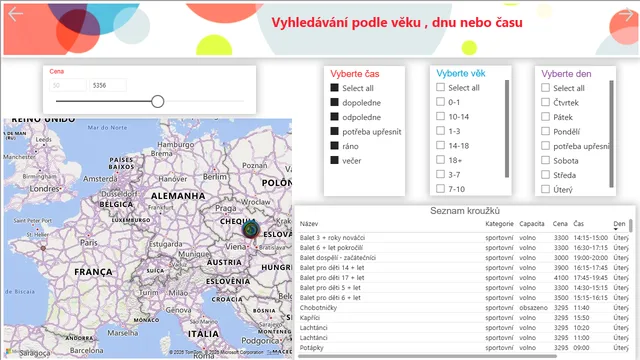The height and width of the screenshot is (360, 640).
Task: Check age range 18+
Action: pyautogui.click(x=440, y=160)
